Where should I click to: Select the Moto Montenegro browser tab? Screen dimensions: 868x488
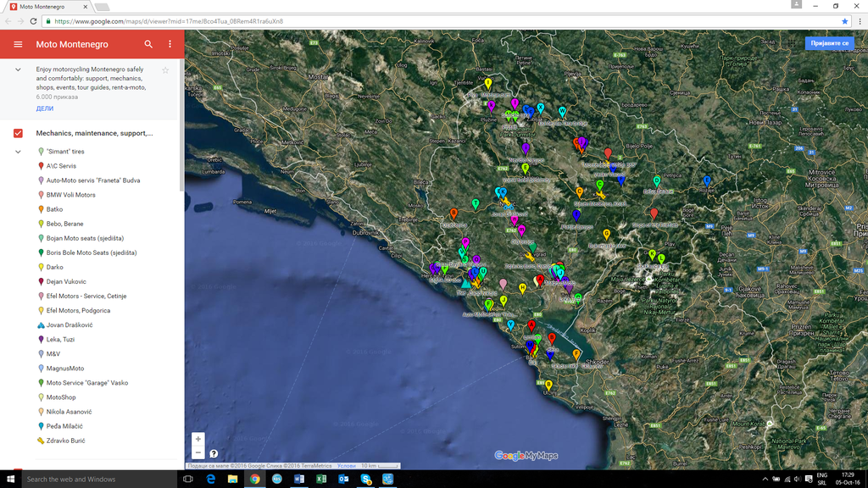click(47, 7)
